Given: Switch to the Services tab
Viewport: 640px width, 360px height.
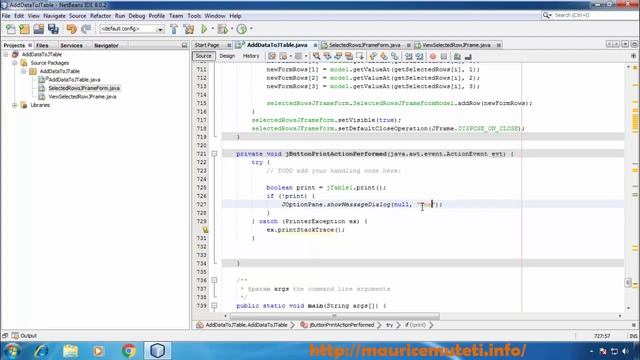Looking at the screenshot, I should click(71, 45).
